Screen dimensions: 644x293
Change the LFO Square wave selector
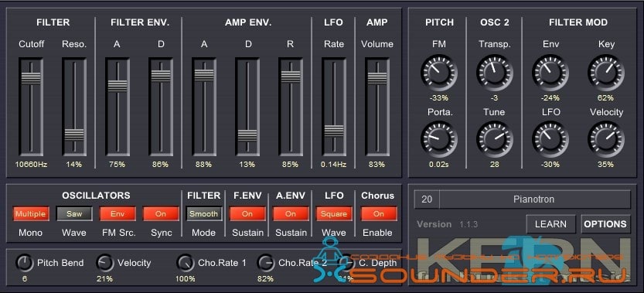[x=334, y=213]
